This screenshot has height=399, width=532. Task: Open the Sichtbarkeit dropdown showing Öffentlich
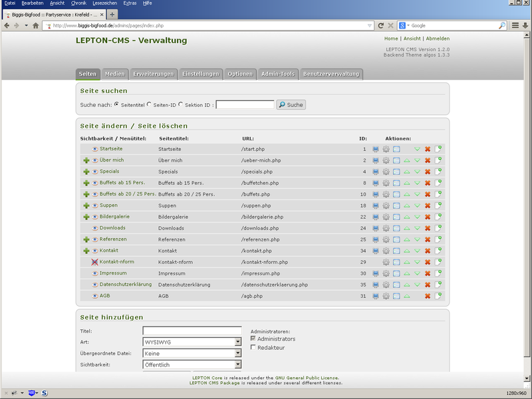coord(192,364)
